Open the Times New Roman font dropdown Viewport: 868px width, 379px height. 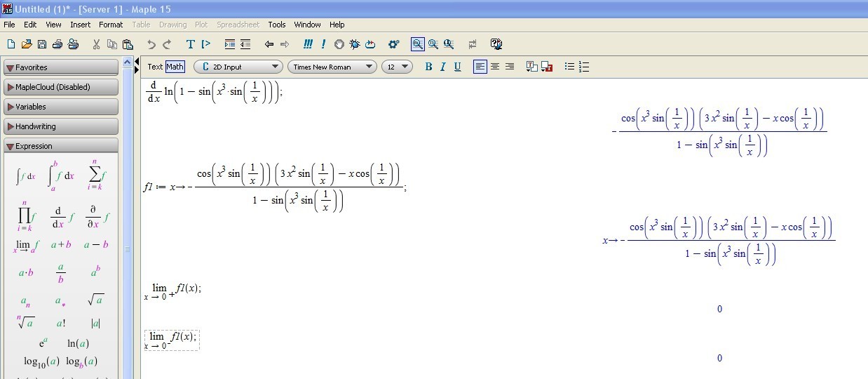tap(332, 67)
